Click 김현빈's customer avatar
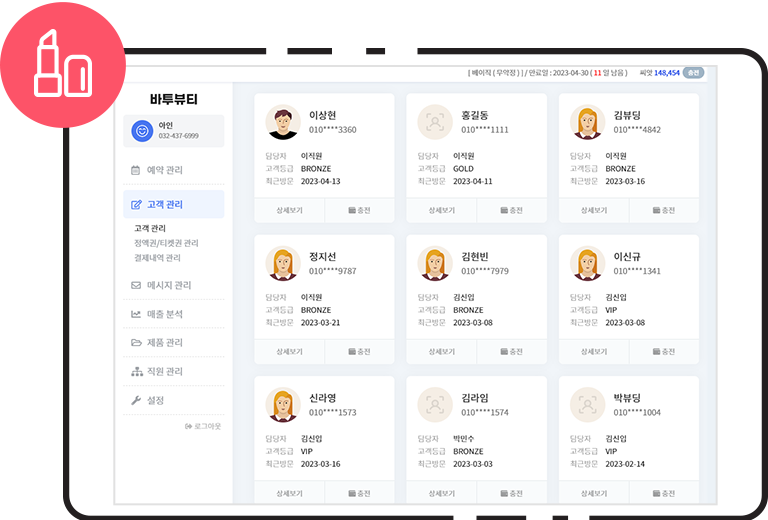The width and height of the screenshot is (768, 520). pyautogui.click(x=436, y=264)
